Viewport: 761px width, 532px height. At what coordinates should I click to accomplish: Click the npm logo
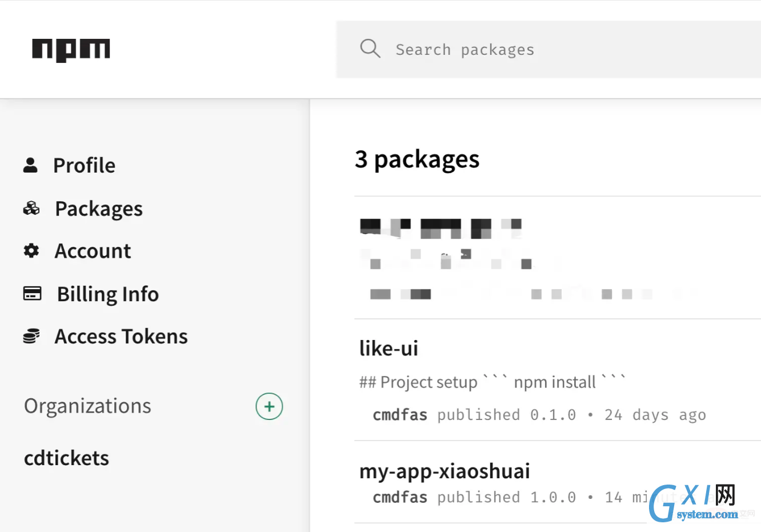tap(71, 50)
